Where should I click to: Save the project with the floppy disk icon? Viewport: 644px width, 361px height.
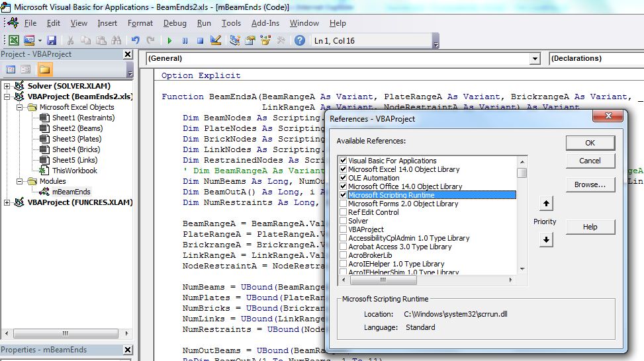click(52, 40)
